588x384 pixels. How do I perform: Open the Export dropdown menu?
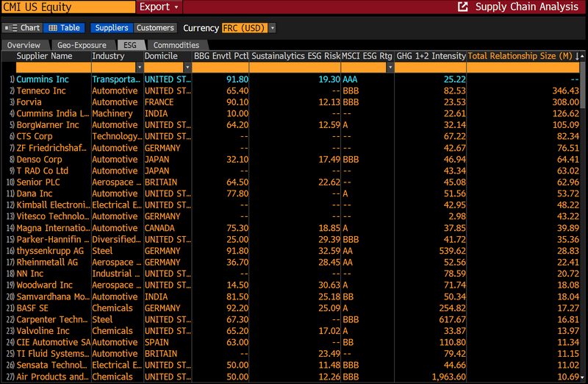click(159, 7)
